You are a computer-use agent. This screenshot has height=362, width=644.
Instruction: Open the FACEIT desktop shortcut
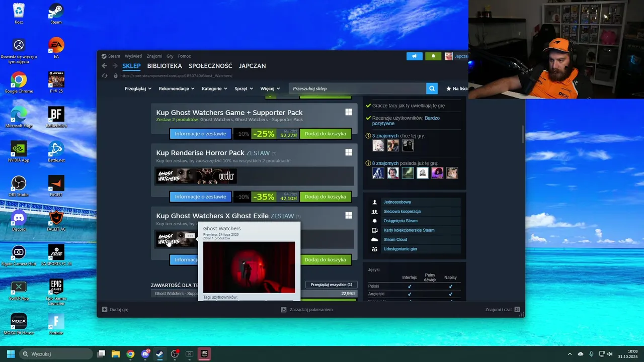tap(56, 186)
